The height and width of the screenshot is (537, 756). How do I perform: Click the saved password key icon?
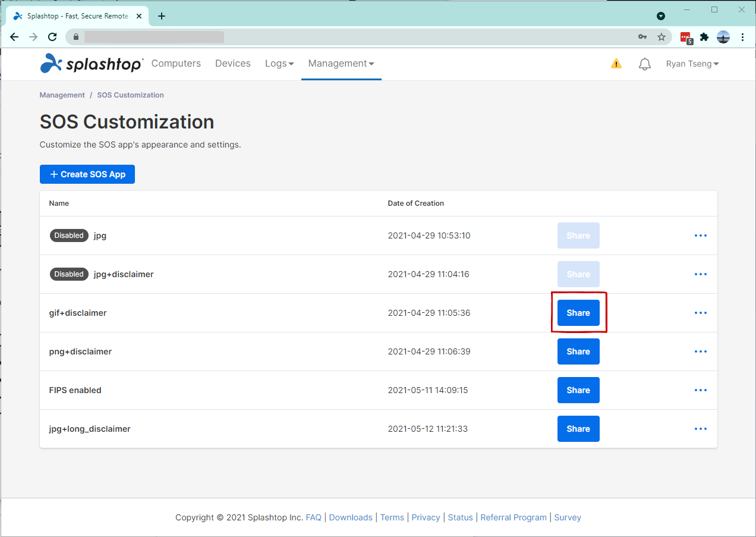[x=642, y=37]
